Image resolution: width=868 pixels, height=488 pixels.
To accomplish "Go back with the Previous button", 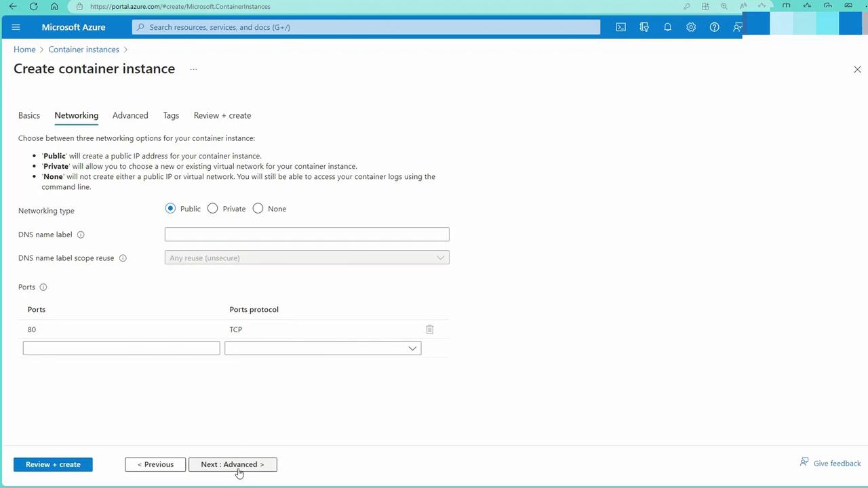I will click(x=155, y=464).
